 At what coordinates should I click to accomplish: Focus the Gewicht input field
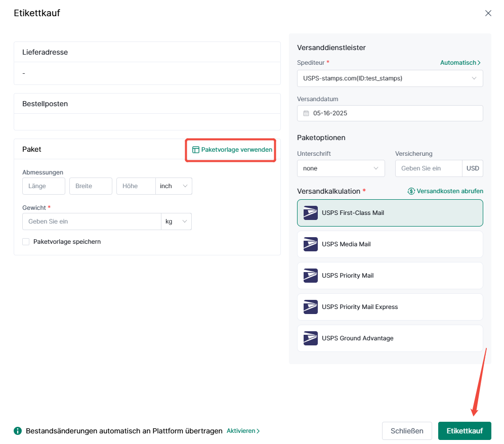click(92, 221)
